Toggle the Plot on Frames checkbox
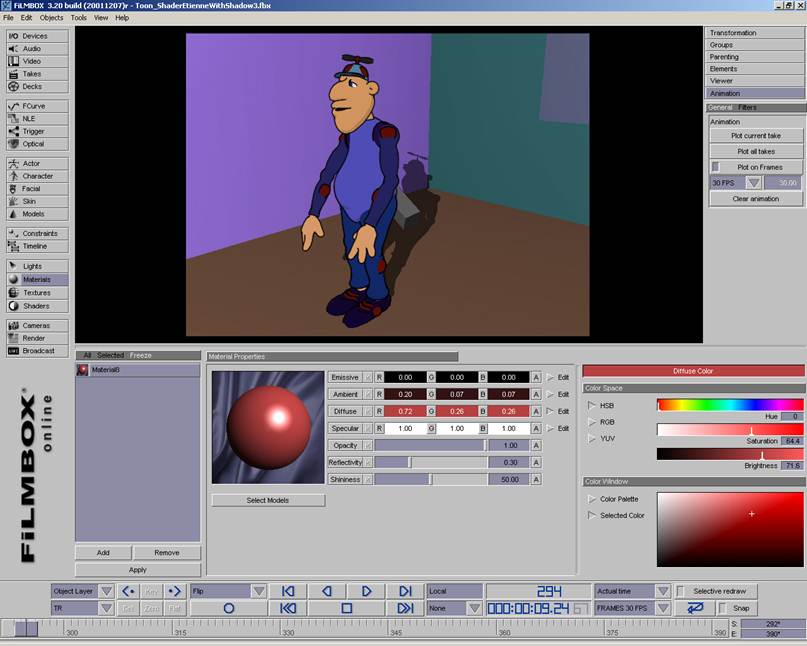 point(716,167)
